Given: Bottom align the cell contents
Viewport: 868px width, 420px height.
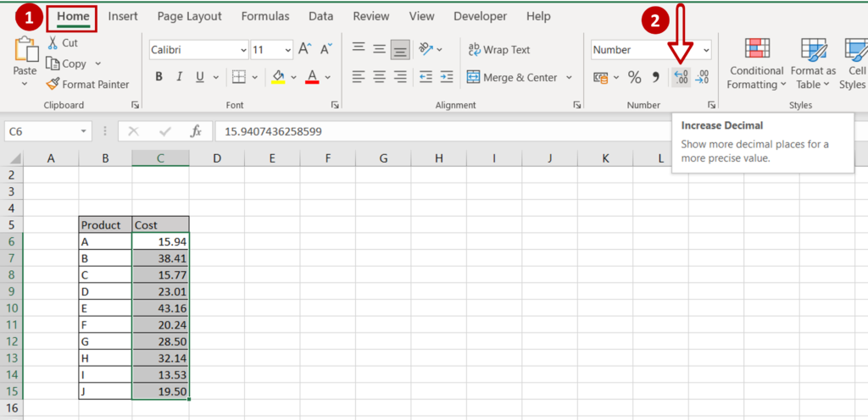Looking at the screenshot, I should 400,50.
